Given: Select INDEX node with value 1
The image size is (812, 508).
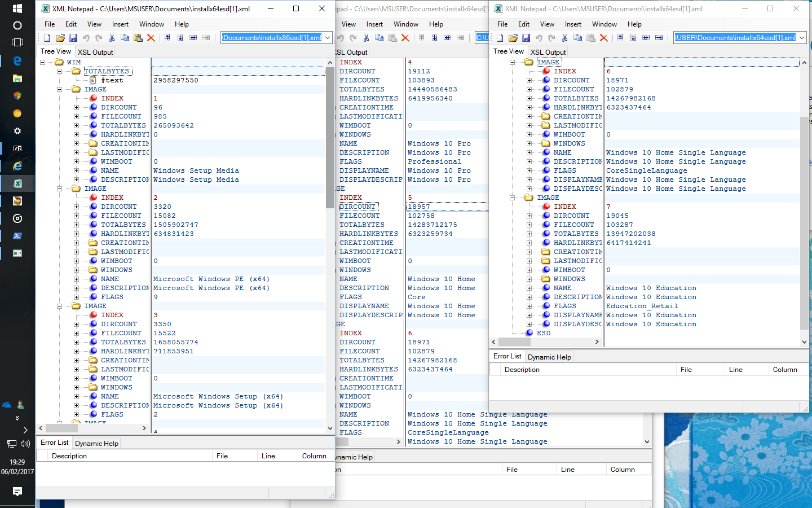Looking at the screenshot, I should pyautogui.click(x=112, y=98).
